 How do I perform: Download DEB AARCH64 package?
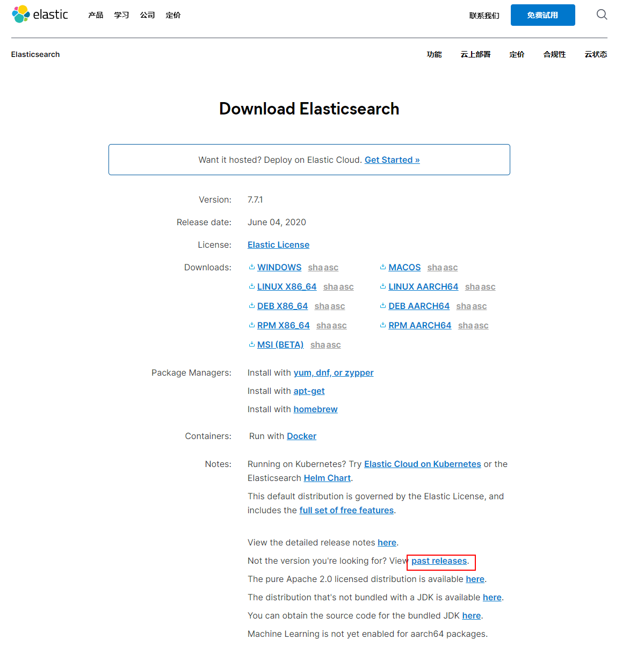click(419, 306)
